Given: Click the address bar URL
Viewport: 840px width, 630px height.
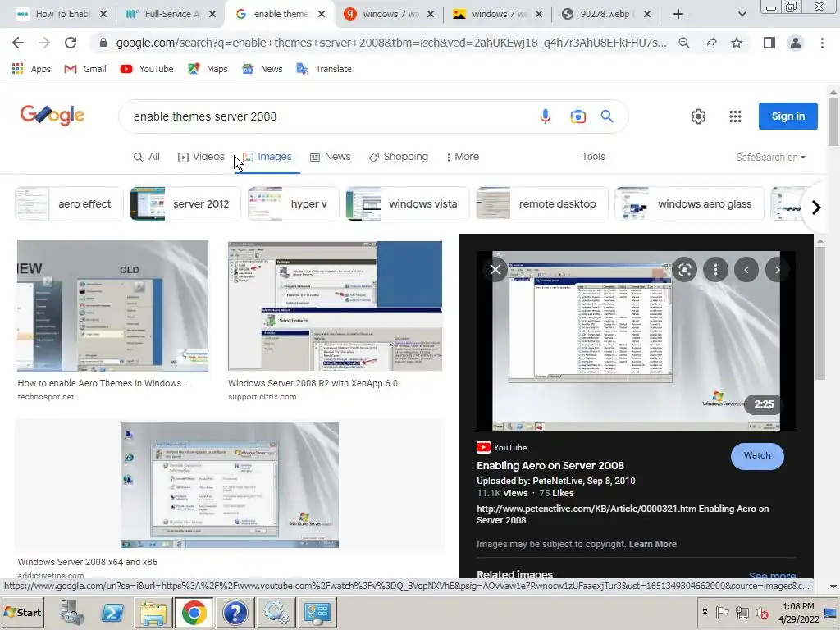Looking at the screenshot, I should (391, 43).
